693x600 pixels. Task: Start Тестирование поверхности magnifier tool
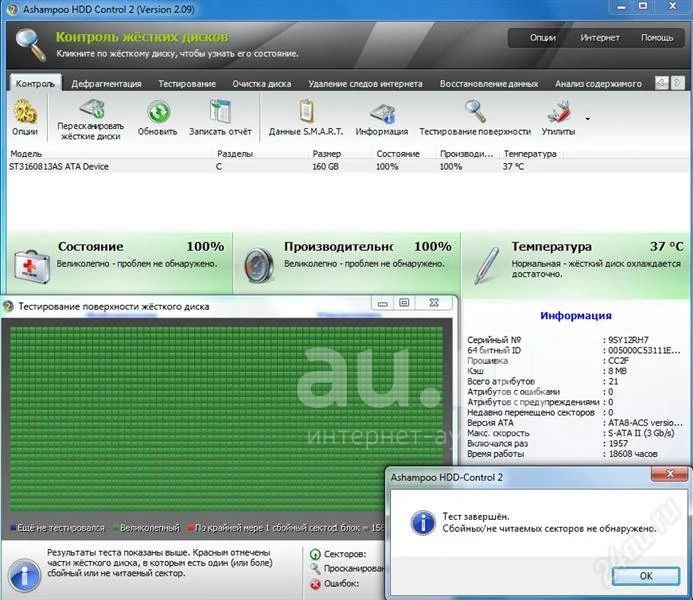click(x=475, y=111)
